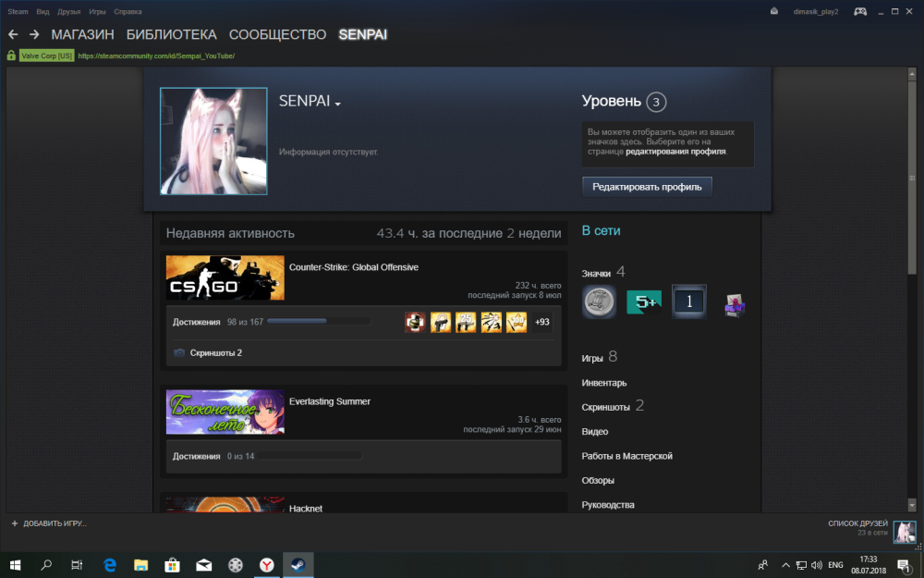The image size is (924, 578).
Task: Open the Видео link in sidebar
Action: click(x=594, y=432)
